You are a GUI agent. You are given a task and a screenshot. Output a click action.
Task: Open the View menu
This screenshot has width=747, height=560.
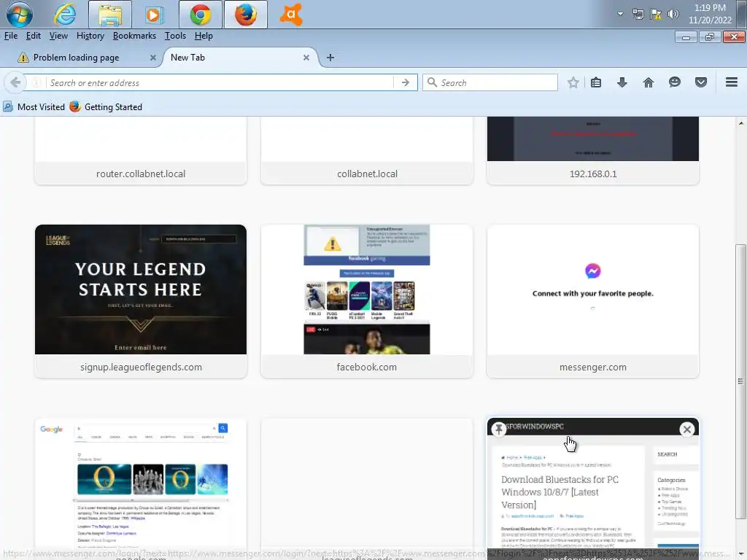pos(58,36)
